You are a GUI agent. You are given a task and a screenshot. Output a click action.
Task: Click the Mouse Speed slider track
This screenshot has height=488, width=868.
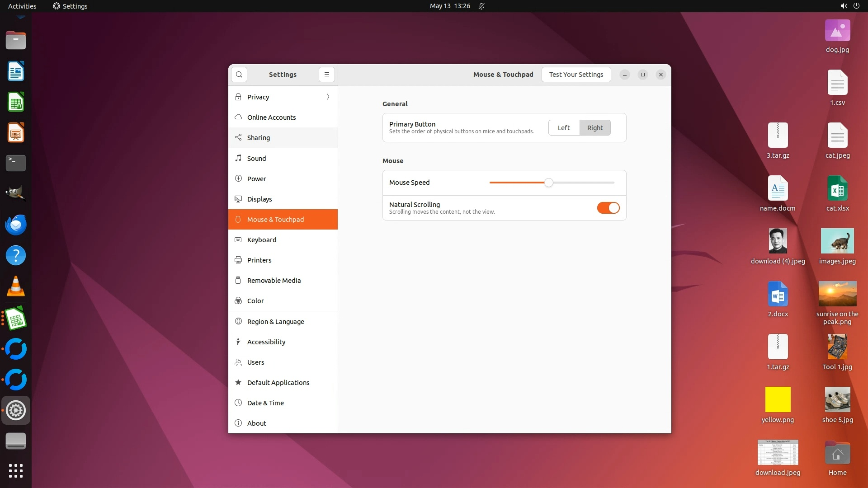[583, 183]
